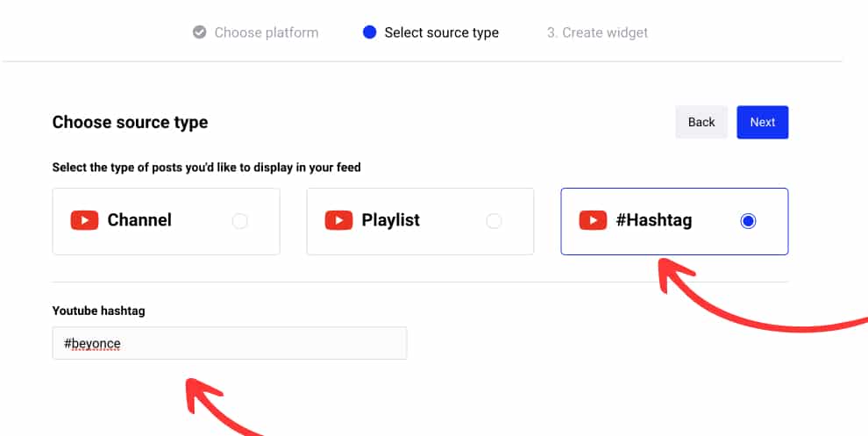868x436 pixels.
Task: Focus the Youtube hashtag input field
Action: (x=230, y=344)
